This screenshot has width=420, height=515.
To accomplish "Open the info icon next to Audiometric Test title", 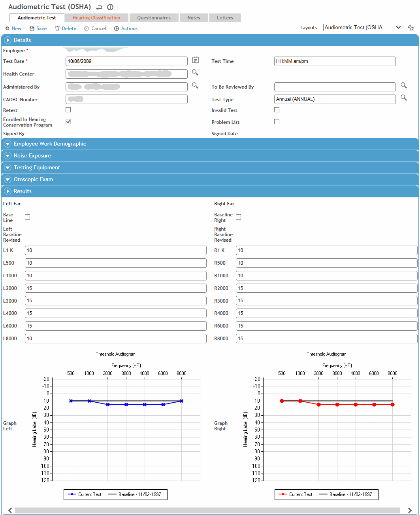I will 110,7.
